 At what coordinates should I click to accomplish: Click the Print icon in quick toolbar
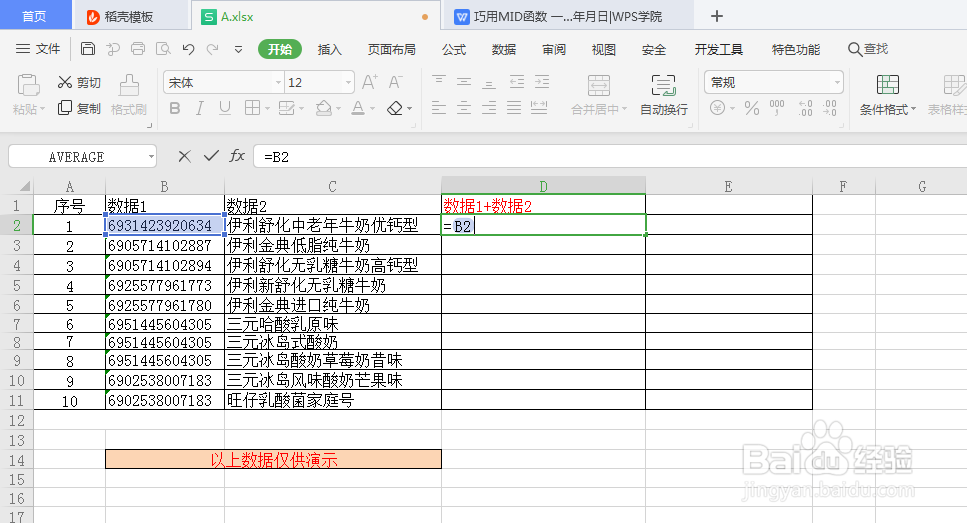click(138, 49)
